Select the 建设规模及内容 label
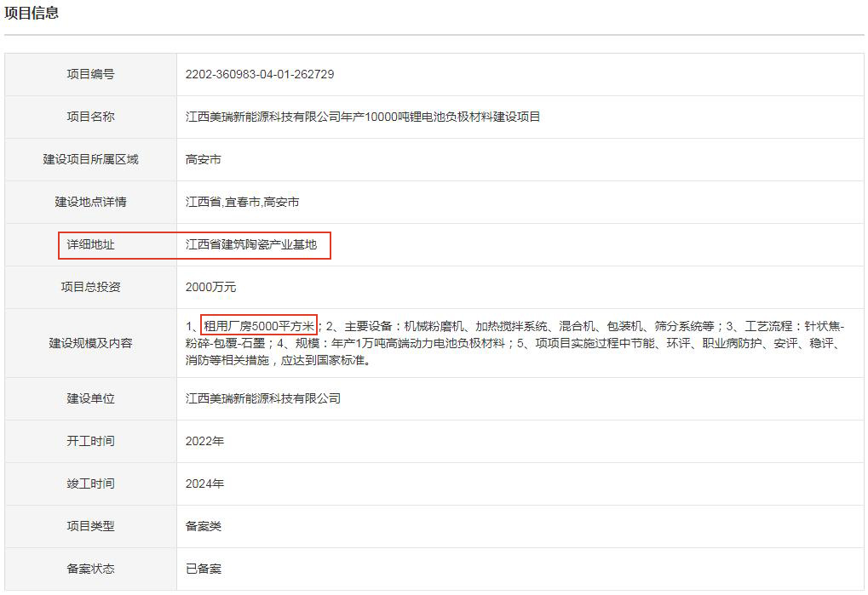 click(91, 343)
